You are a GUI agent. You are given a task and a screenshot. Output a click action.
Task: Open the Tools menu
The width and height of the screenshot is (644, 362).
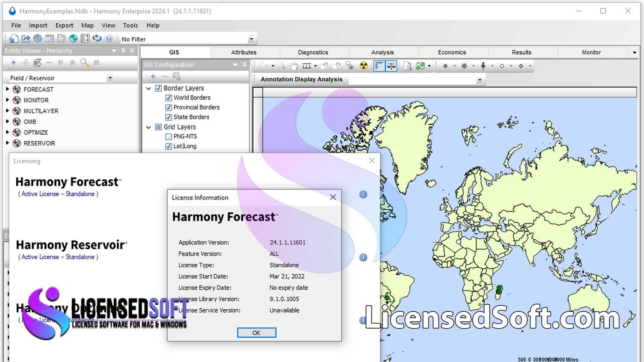pyautogui.click(x=130, y=25)
